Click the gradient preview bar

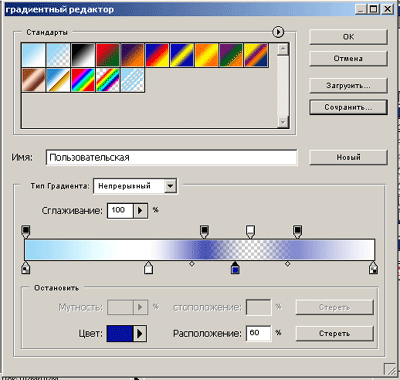pos(200,250)
